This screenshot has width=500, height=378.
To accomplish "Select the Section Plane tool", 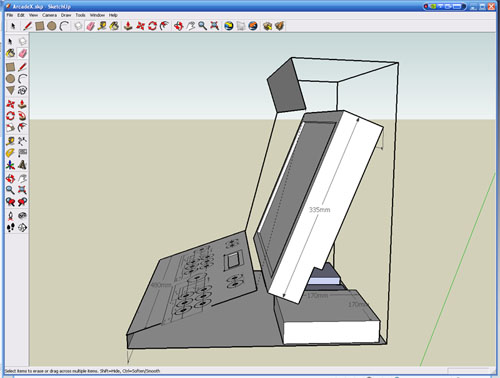I will (22, 228).
